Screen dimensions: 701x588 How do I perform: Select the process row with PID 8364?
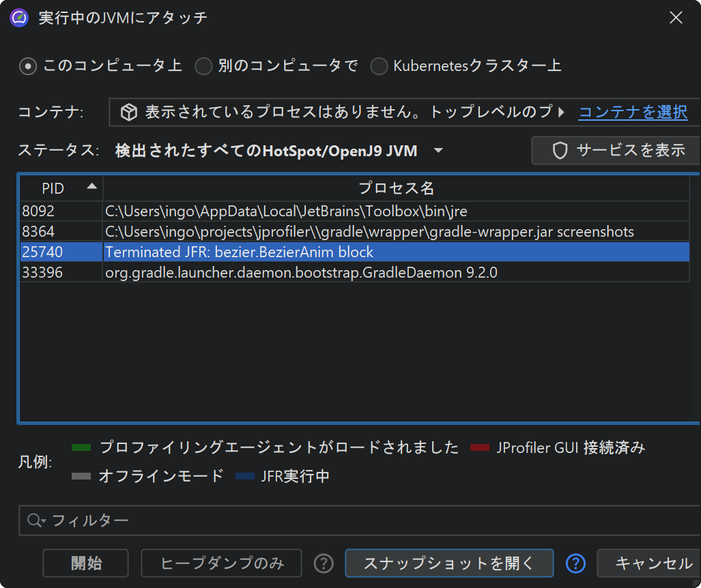point(354,231)
